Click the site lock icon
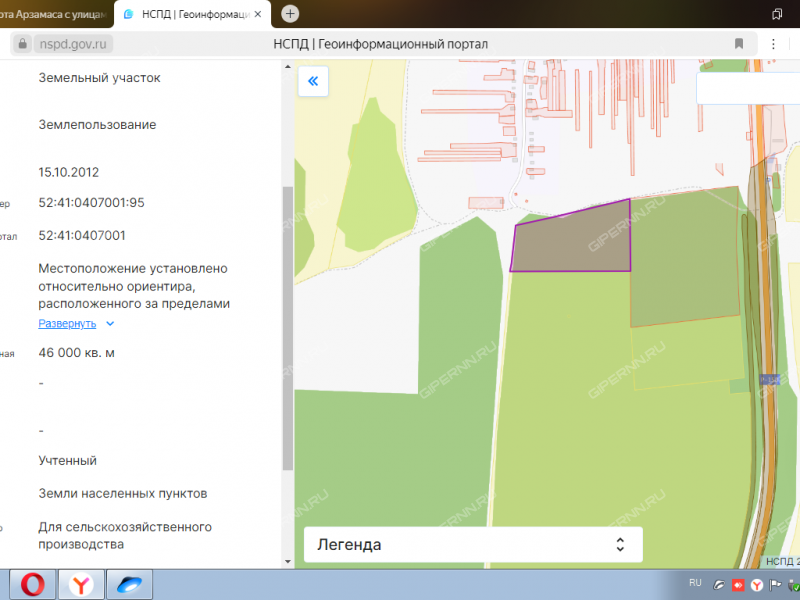The image size is (800, 600). pyautogui.click(x=22, y=44)
